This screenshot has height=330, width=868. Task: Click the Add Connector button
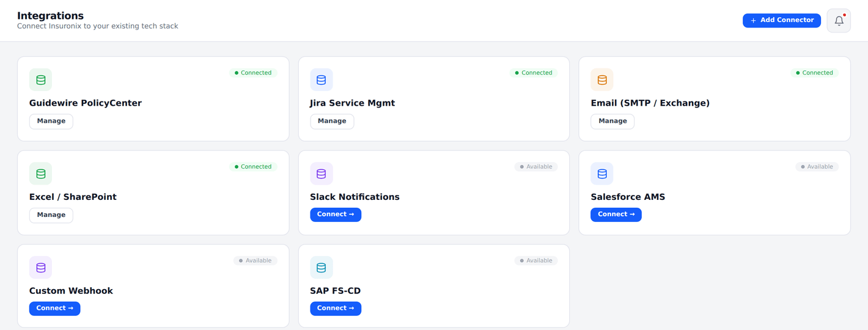pyautogui.click(x=781, y=21)
